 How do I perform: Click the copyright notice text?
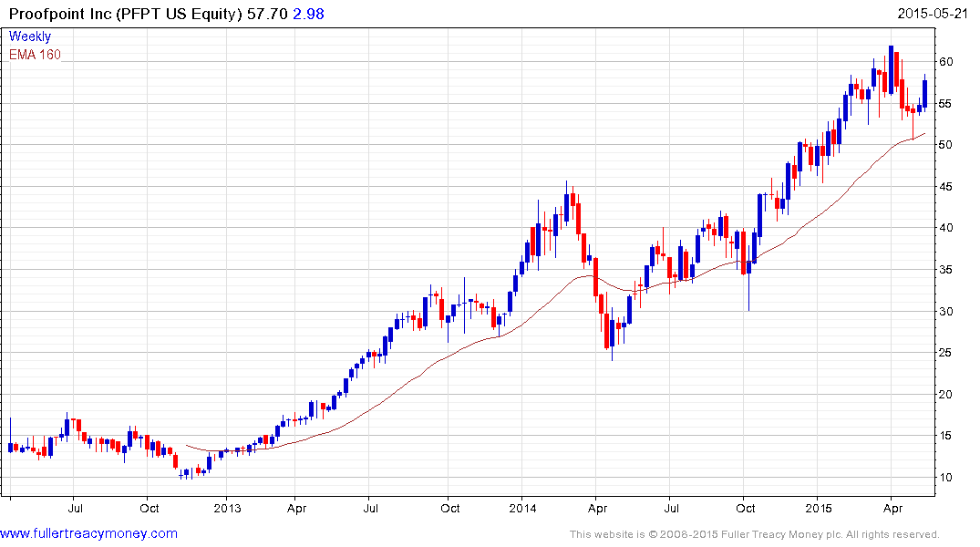pyautogui.click(x=755, y=534)
